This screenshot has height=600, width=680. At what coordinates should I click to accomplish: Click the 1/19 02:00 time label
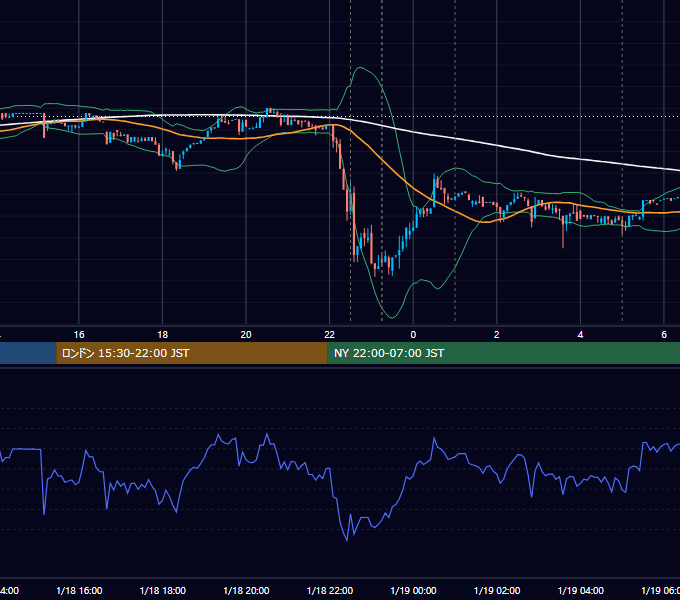pyautogui.click(x=497, y=590)
